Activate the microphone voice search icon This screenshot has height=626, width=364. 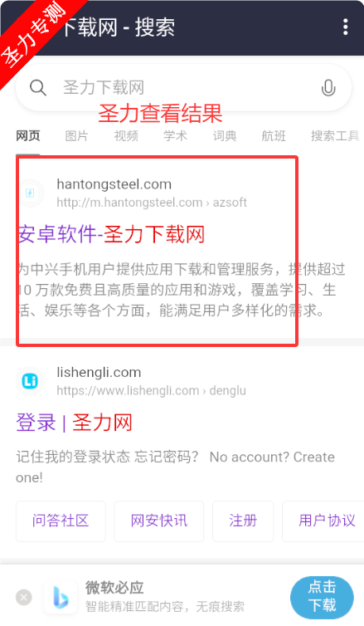328,88
